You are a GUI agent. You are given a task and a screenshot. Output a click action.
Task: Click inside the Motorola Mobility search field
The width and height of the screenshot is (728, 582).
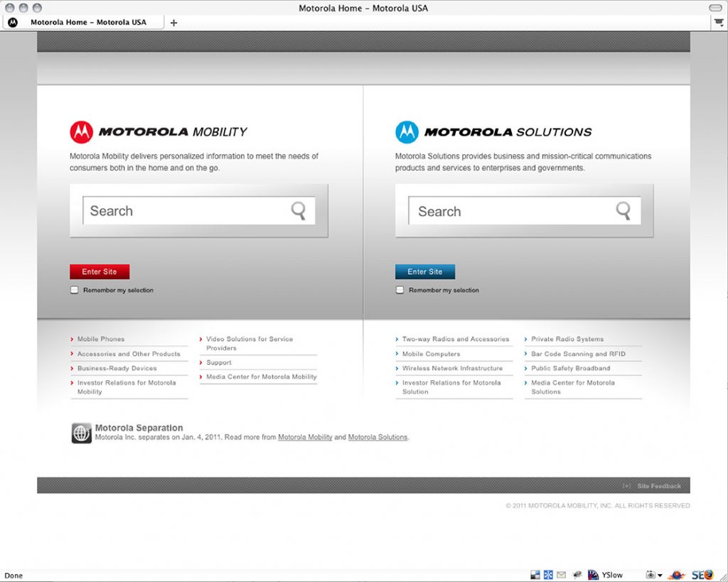tap(185, 211)
